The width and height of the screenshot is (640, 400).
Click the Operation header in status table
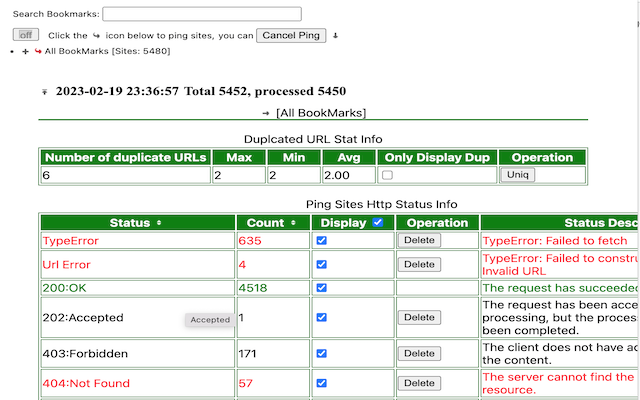coord(437,223)
